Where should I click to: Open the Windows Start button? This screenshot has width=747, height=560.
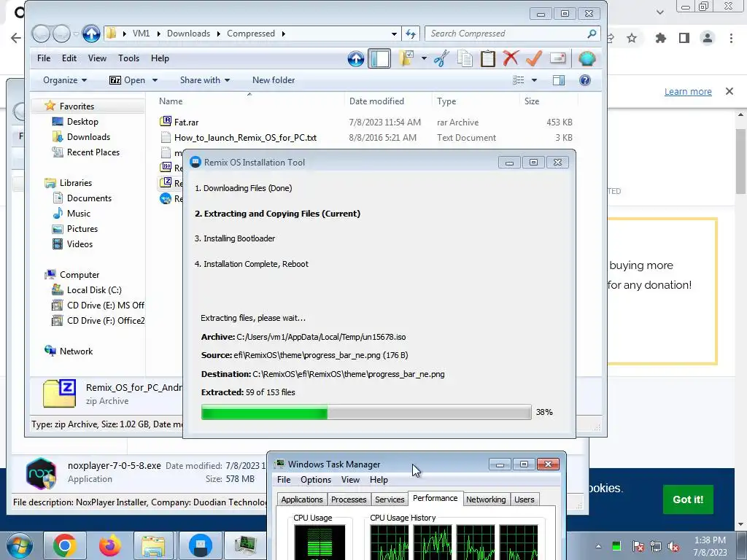[x=19, y=545]
